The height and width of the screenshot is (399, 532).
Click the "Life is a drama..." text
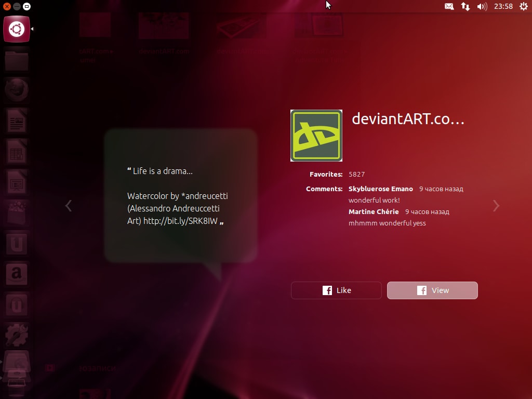[163, 171]
